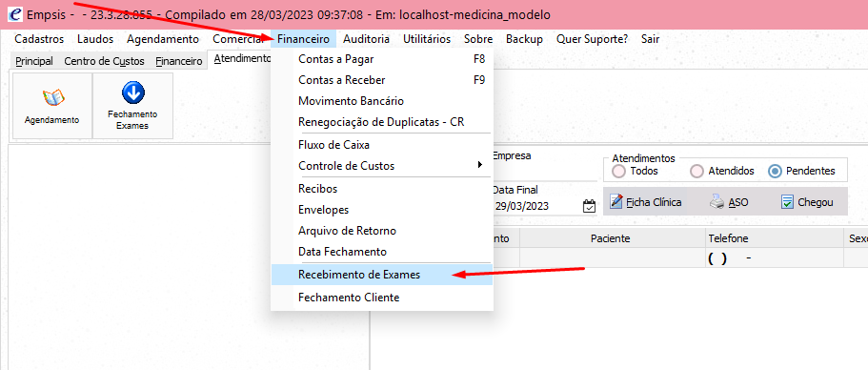Click the Fechamento Exames blue arrow icon
The height and width of the screenshot is (370, 868).
click(132, 92)
